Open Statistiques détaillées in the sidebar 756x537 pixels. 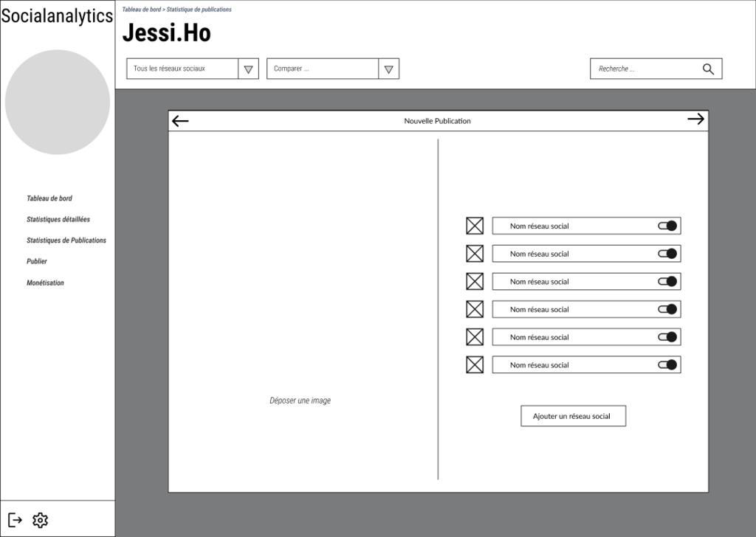click(x=58, y=220)
